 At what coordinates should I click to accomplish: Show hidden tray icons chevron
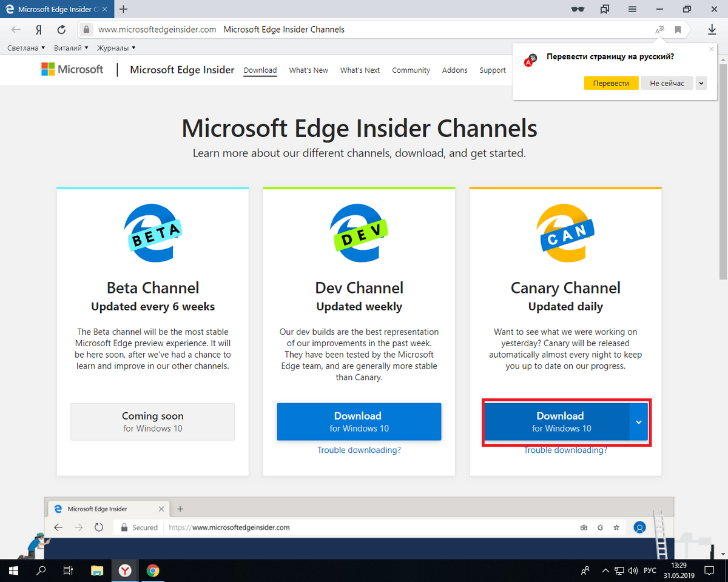coord(605,570)
